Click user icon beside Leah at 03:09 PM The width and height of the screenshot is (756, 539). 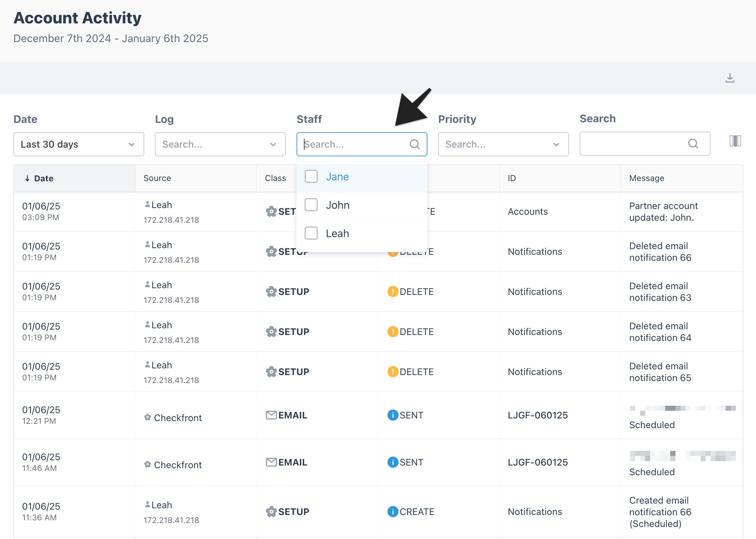(x=147, y=204)
